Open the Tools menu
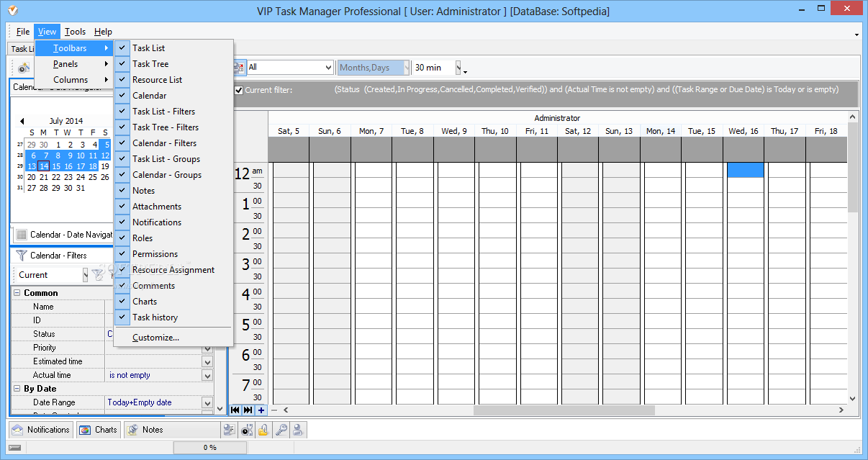Viewport: 868px width, 460px height. point(75,32)
